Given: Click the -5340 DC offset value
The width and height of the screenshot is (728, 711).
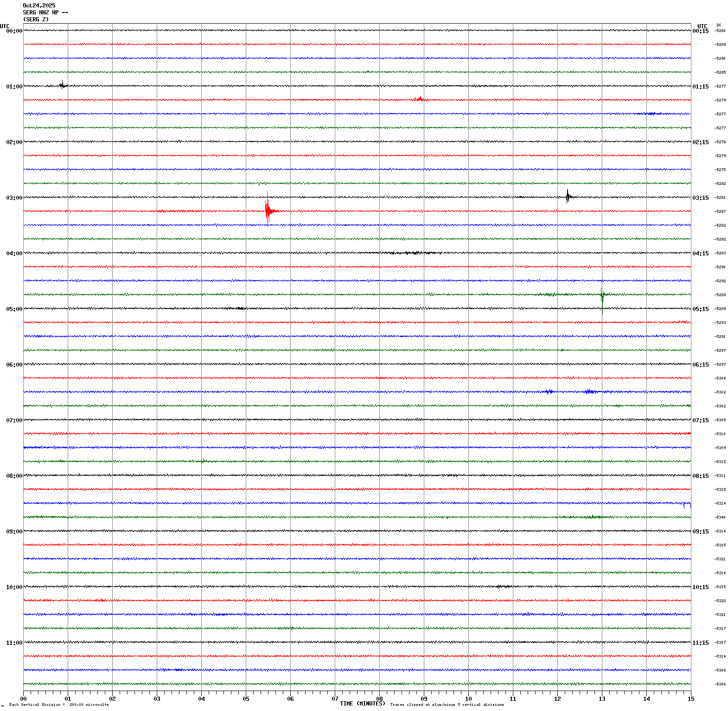Looking at the screenshot, I should (720, 517).
